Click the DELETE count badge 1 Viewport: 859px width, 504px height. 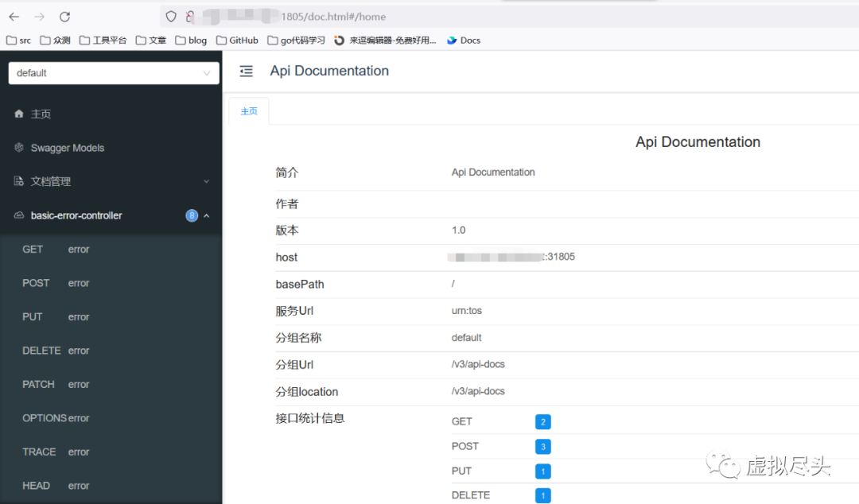pyautogui.click(x=543, y=496)
